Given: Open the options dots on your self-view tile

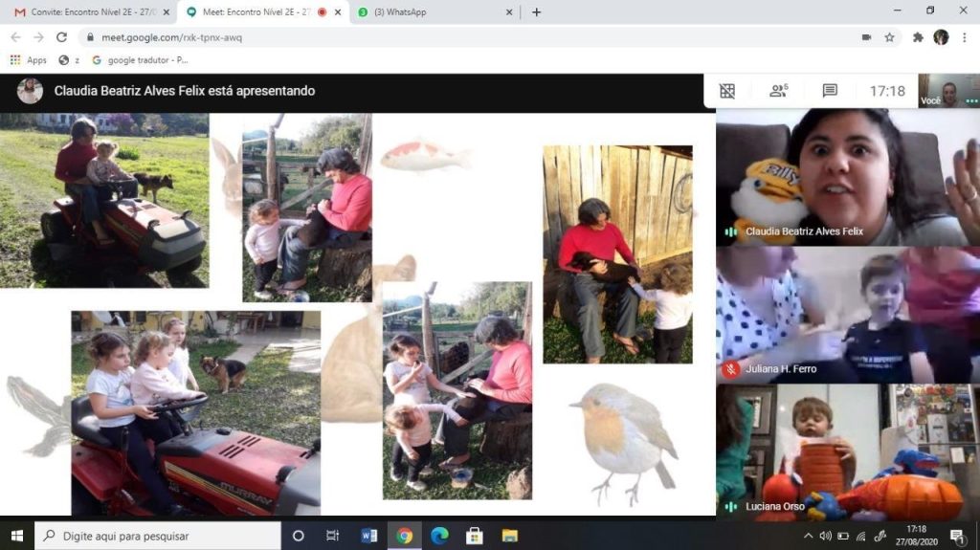Looking at the screenshot, I should click(971, 100).
